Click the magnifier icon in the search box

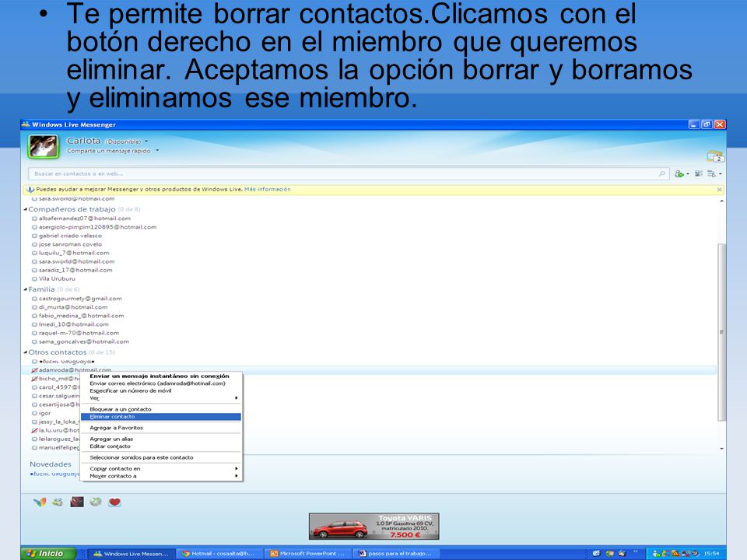(x=661, y=173)
